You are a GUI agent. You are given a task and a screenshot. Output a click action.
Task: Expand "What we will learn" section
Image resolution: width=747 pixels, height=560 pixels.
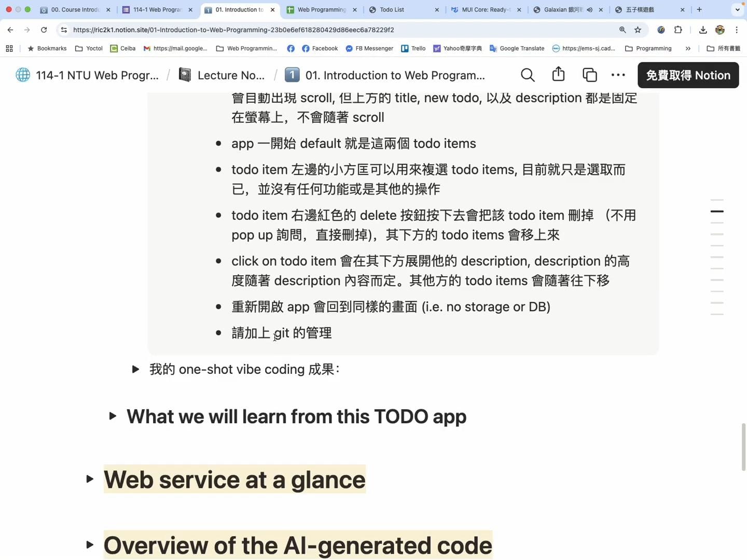click(x=113, y=416)
